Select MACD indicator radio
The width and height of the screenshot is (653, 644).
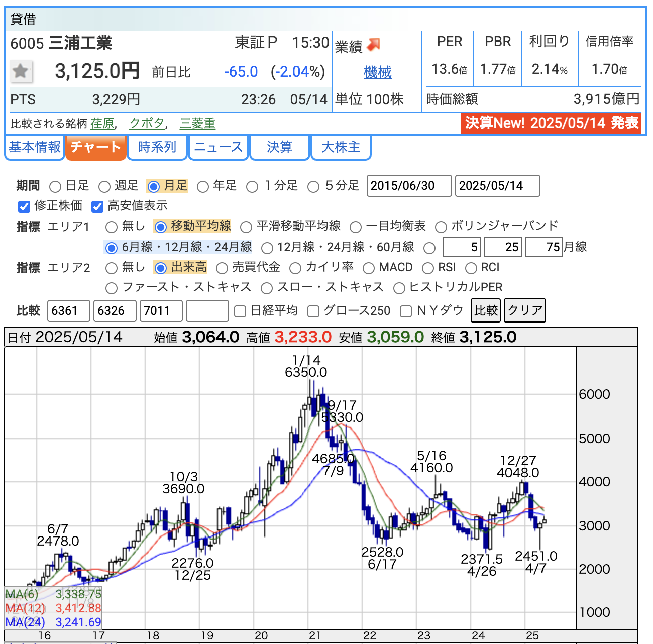pyautogui.click(x=369, y=268)
